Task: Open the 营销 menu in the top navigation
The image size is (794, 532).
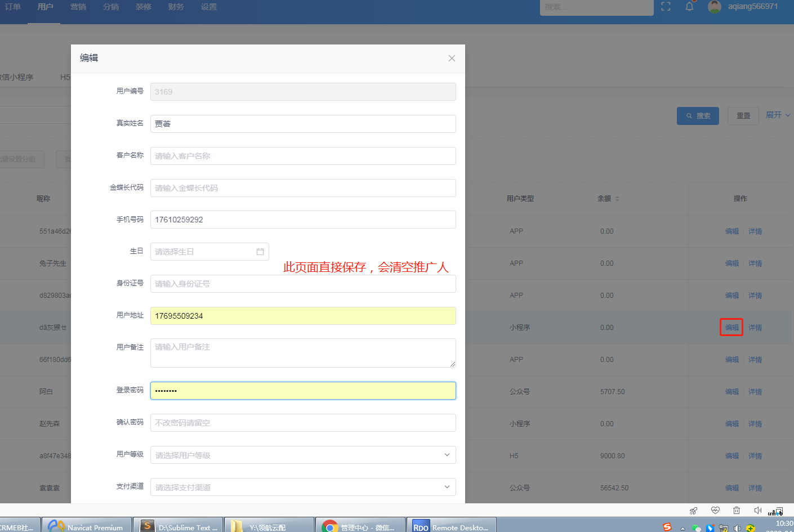Action: point(78,7)
